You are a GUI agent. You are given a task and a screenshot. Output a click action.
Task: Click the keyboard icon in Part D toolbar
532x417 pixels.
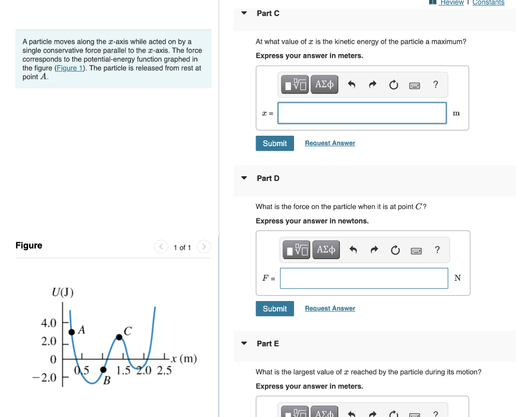tap(416, 250)
